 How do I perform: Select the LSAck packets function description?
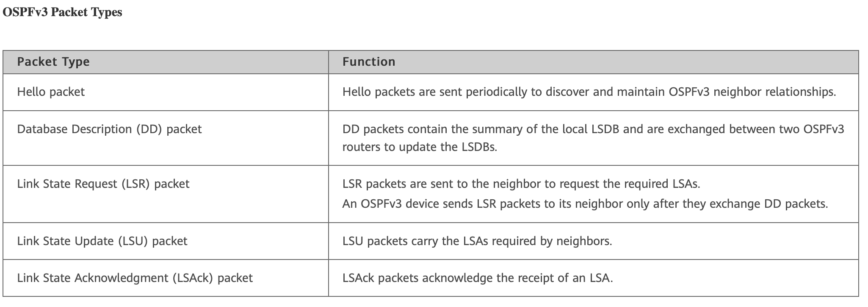click(x=478, y=278)
